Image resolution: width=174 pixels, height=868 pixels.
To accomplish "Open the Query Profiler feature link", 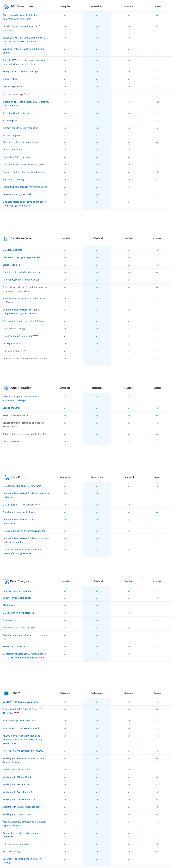I will click(x=10, y=79).
